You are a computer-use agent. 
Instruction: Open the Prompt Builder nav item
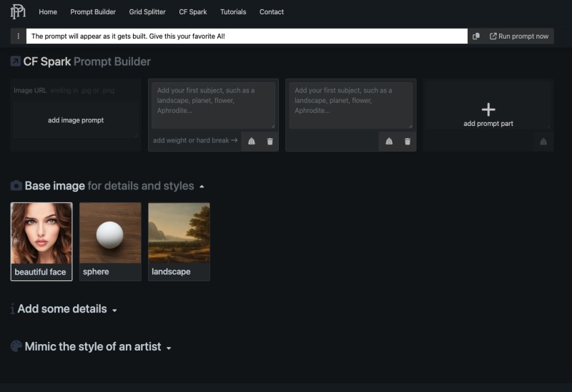coord(93,11)
